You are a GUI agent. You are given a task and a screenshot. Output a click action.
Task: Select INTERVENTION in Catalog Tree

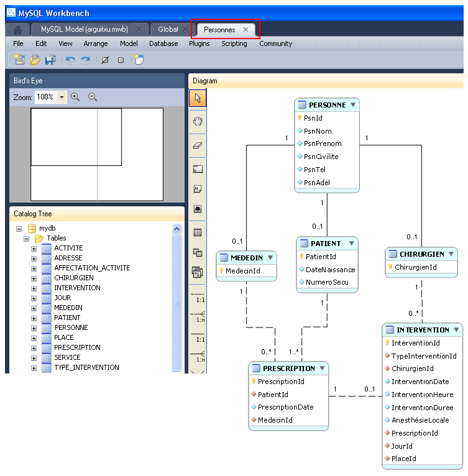click(x=77, y=288)
